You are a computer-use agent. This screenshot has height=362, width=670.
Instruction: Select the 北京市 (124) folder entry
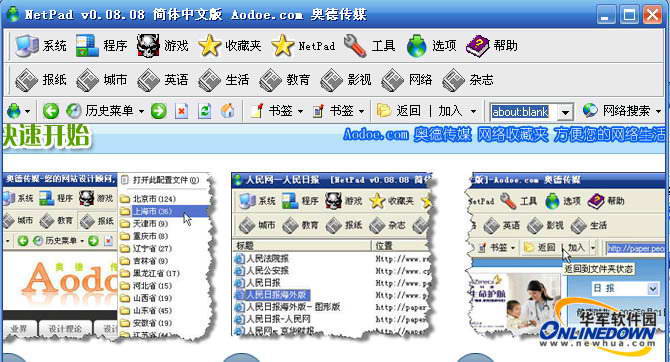[x=148, y=199]
